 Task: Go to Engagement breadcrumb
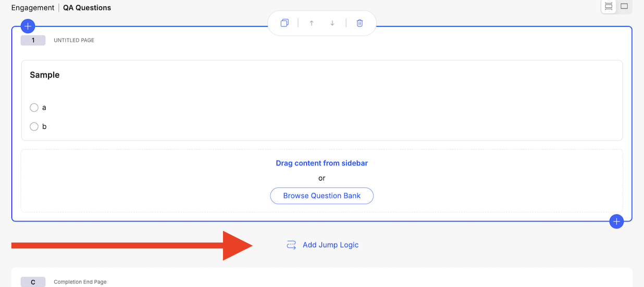(x=33, y=8)
